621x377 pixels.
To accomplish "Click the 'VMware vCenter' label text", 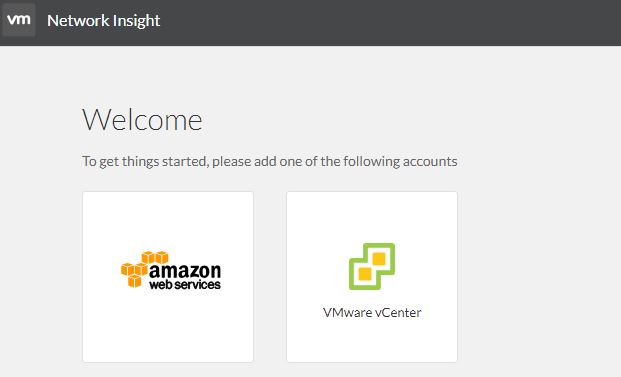I will click(x=372, y=312).
